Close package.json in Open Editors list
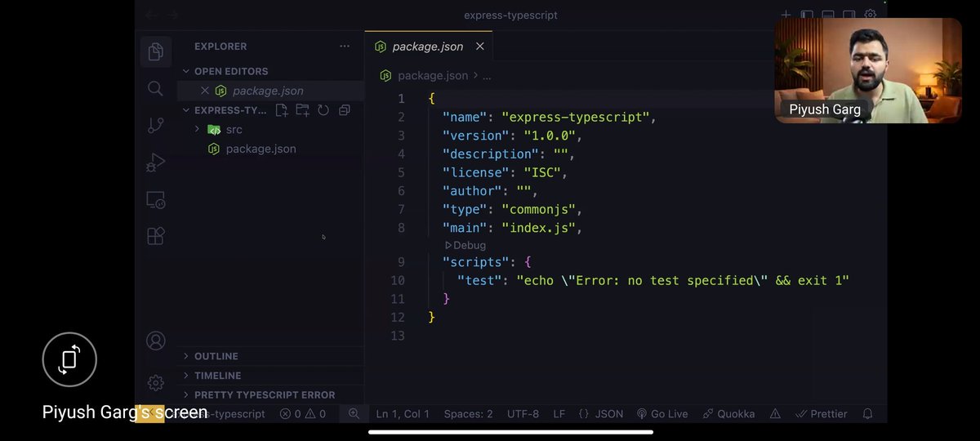The width and height of the screenshot is (980, 441). point(205,91)
